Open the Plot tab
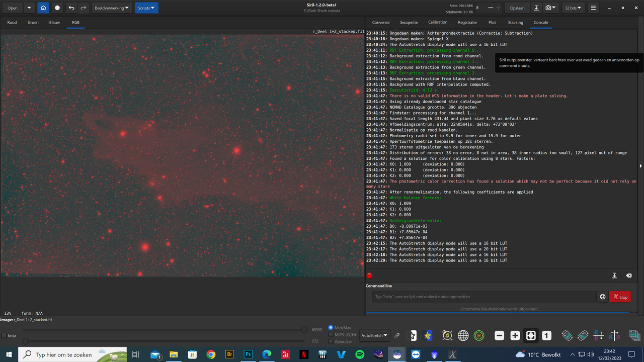 492,23
